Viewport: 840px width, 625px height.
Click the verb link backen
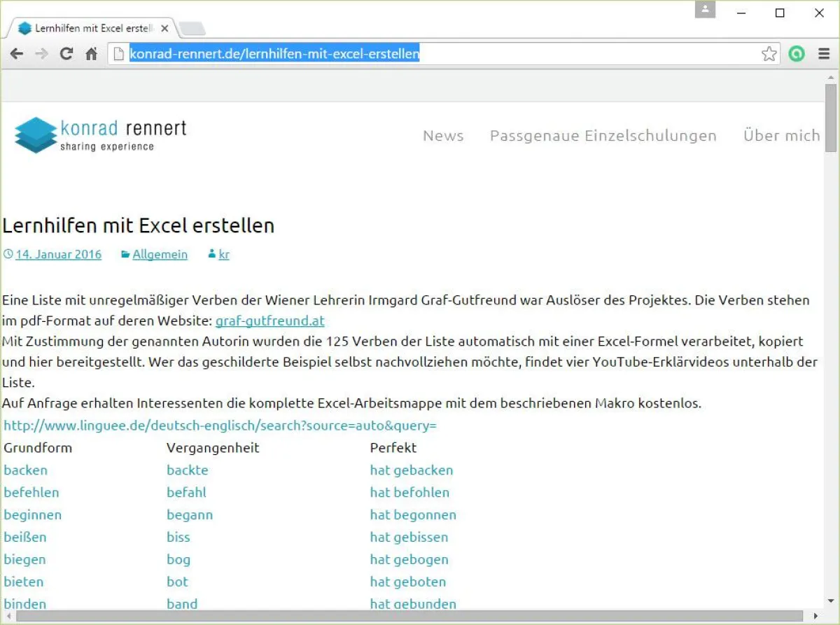pyautogui.click(x=25, y=470)
